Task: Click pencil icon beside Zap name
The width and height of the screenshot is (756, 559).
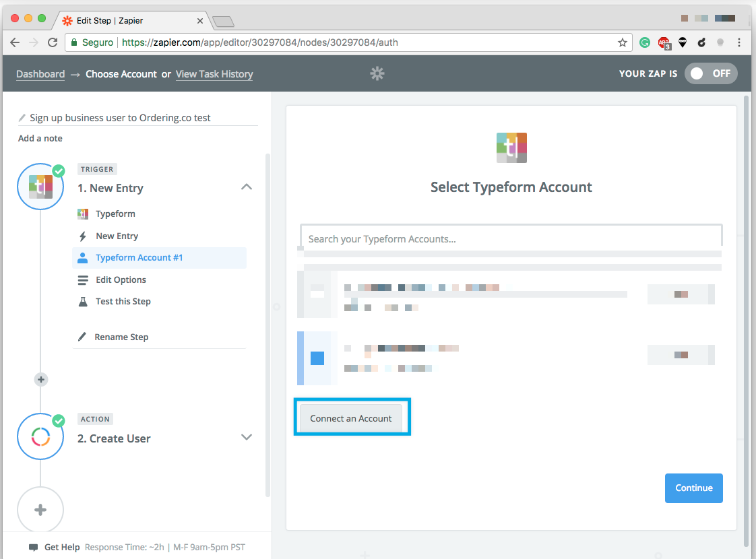Action: [x=22, y=118]
